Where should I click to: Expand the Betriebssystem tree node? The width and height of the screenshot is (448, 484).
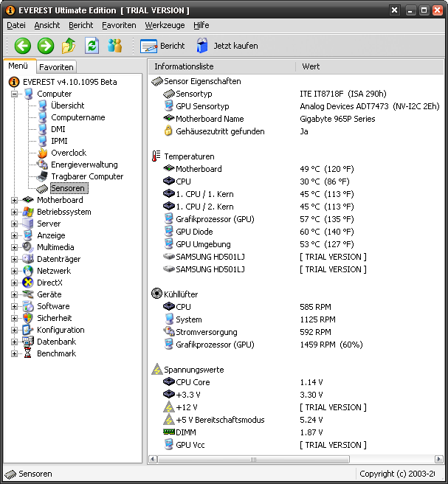tap(14, 212)
